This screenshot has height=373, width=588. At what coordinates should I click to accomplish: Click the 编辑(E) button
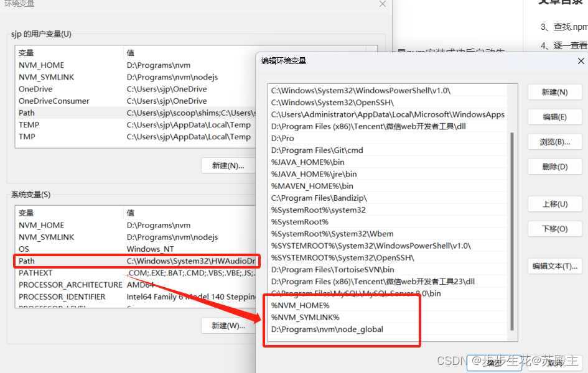[x=554, y=117]
